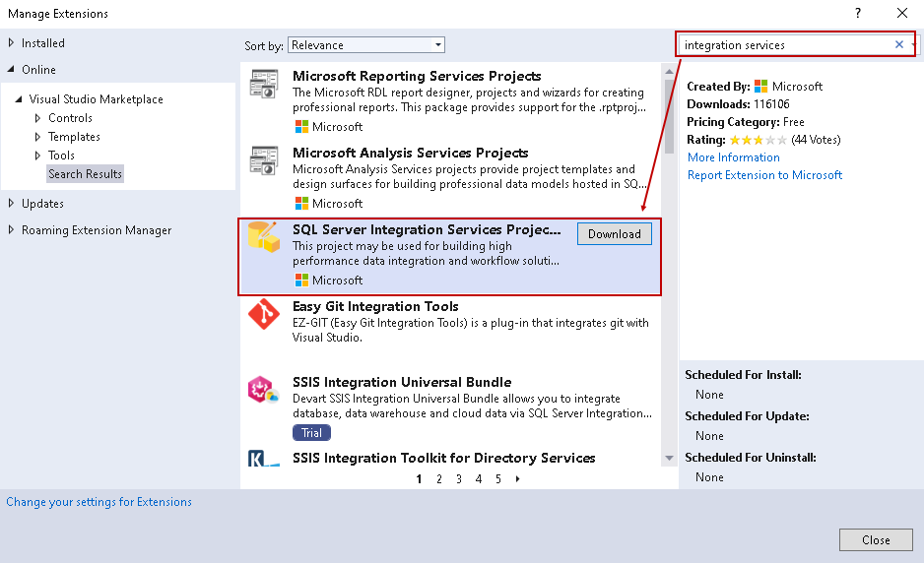Select Search Results in the tree
The width and height of the screenshot is (924, 563).
click(x=85, y=174)
